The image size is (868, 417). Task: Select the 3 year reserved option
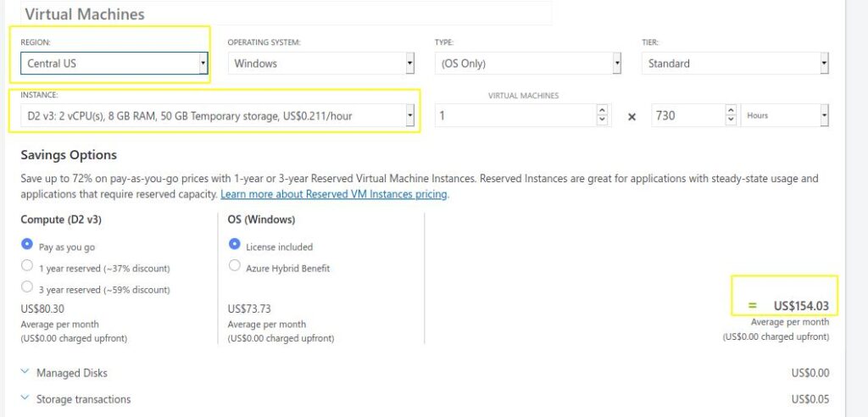tap(26, 286)
